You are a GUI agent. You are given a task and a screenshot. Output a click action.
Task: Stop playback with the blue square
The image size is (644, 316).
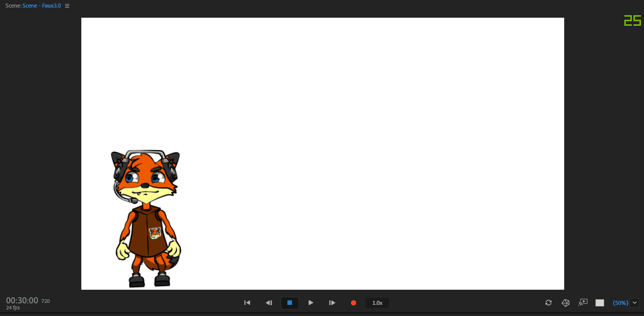[x=290, y=303]
